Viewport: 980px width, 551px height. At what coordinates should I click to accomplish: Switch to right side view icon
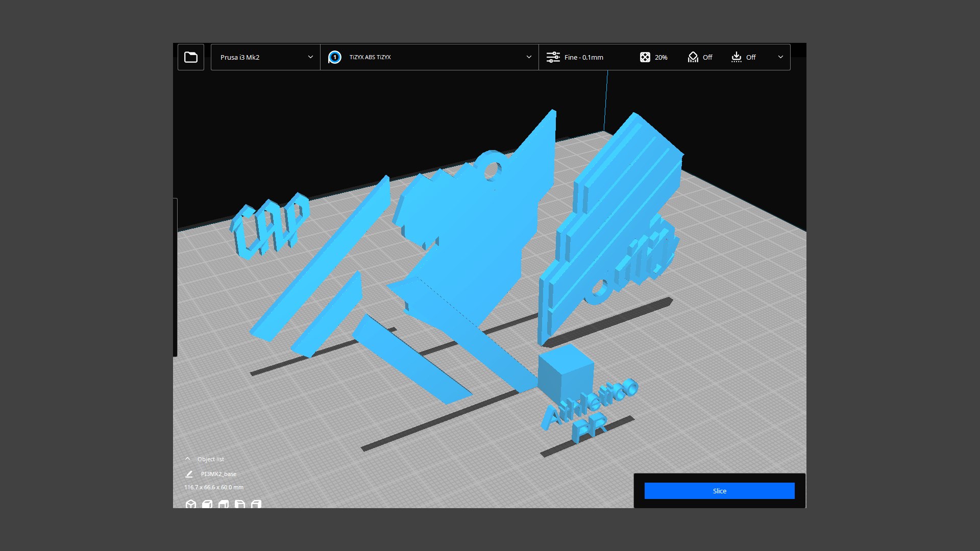coord(256,504)
